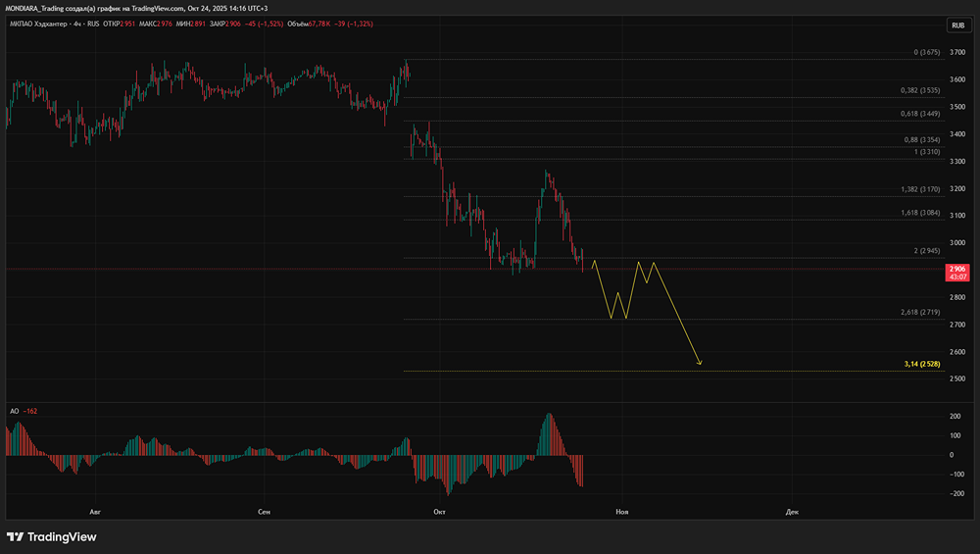The image size is (980, 554).
Task: Select the AO indicator legend label
Action: pos(15,411)
